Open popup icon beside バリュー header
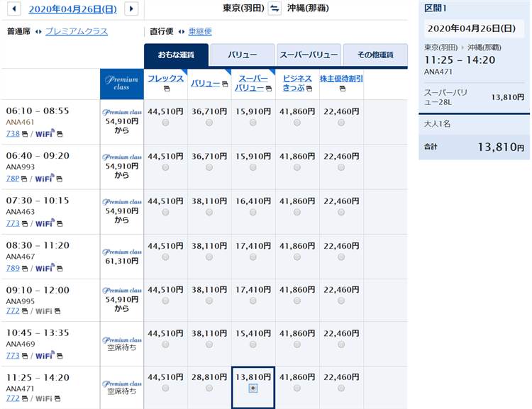The image size is (532, 409). (224, 84)
